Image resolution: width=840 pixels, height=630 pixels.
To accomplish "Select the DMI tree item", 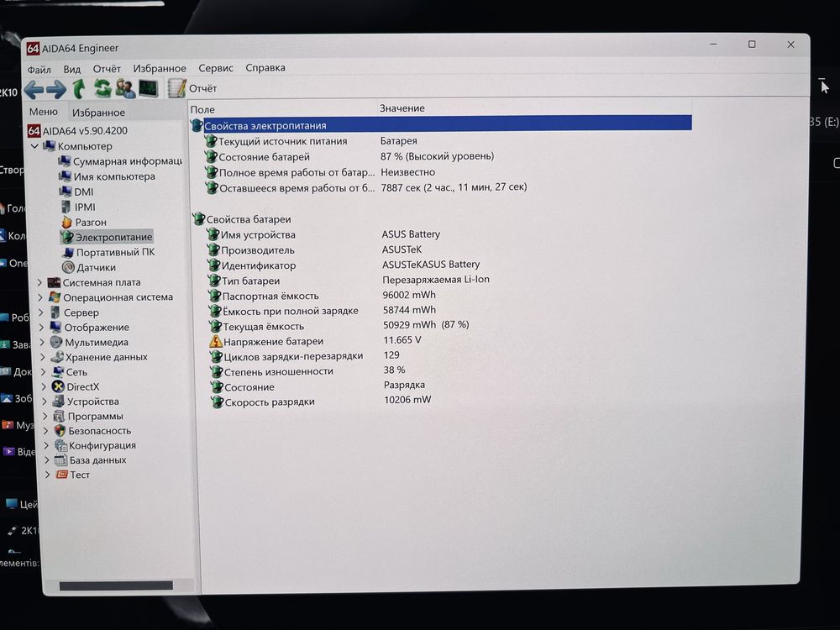I will point(76,192).
